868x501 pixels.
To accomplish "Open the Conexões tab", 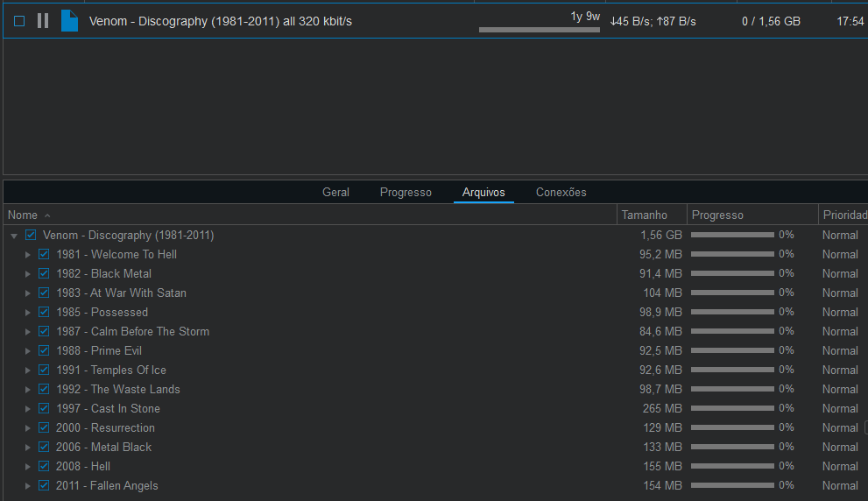I will 561,192.
